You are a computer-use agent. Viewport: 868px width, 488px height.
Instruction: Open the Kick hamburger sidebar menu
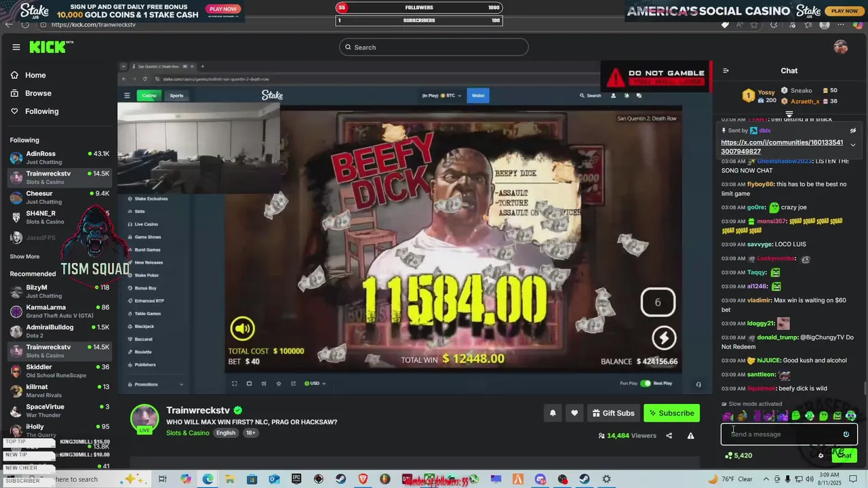point(16,47)
